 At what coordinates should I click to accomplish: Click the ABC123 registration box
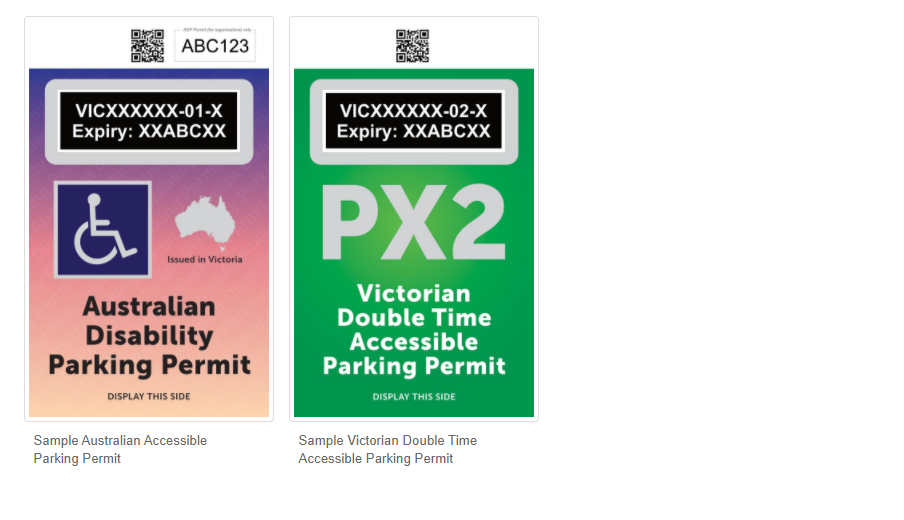pos(215,45)
